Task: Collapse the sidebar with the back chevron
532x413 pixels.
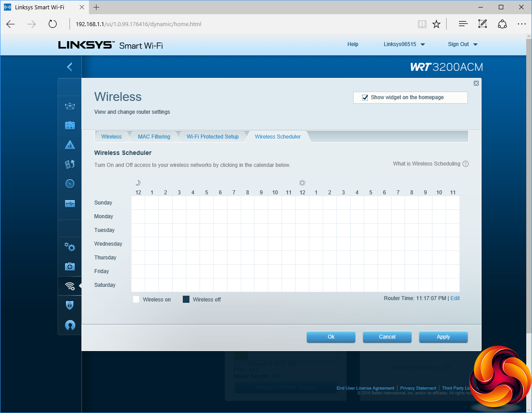Action: (69, 67)
